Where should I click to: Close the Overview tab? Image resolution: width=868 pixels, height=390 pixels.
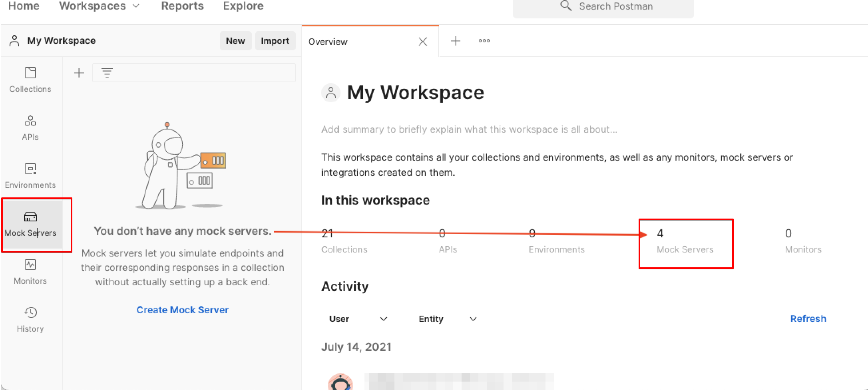[x=423, y=41]
